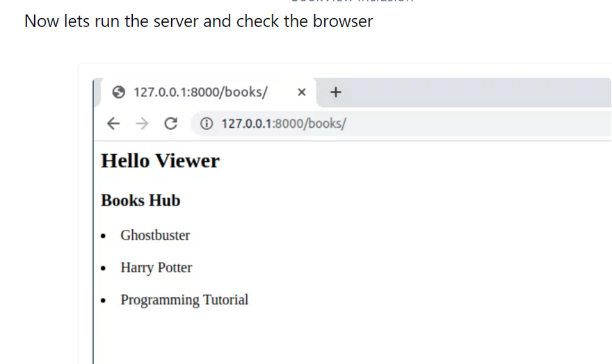Click the globe favicon on the tab

pos(118,92)
